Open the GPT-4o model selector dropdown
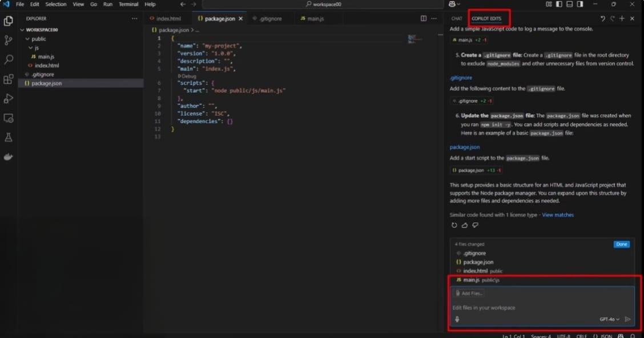The image size is (644, 338). tap(608, 319)
